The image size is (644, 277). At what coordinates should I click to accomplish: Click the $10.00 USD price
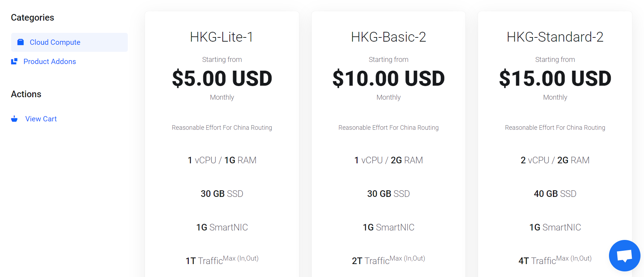(388, 78)
